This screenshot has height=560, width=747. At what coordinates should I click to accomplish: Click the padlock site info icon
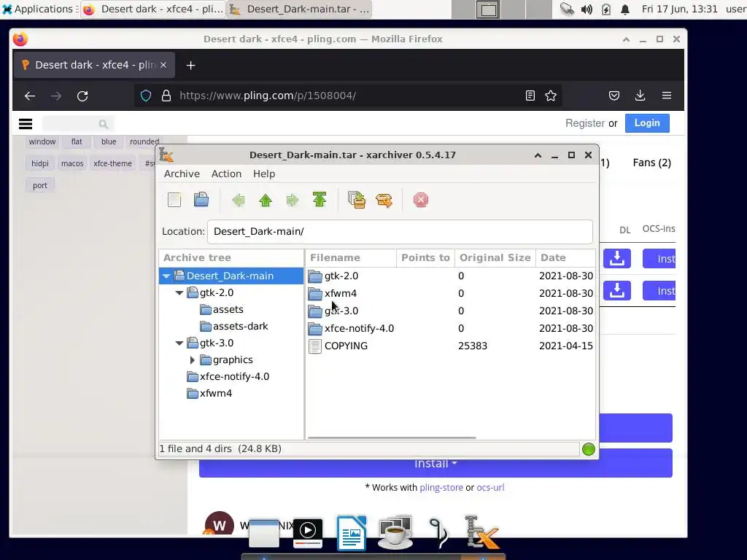point(166,96)
